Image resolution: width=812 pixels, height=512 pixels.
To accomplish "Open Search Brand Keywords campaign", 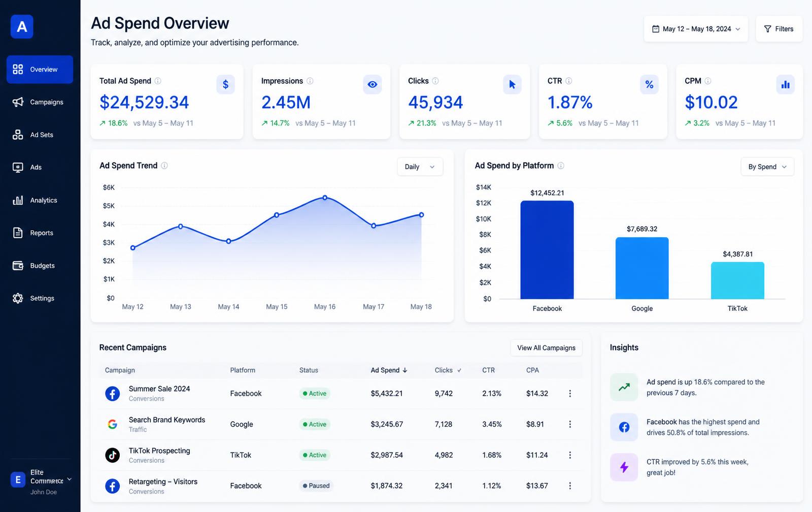I will [x=167, y=420].
